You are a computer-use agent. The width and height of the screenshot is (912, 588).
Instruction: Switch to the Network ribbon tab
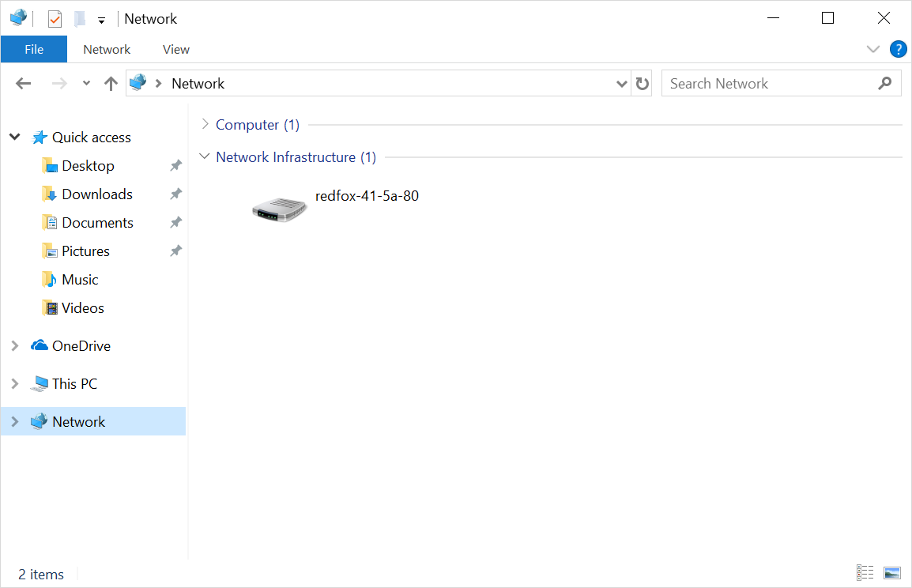107,50
